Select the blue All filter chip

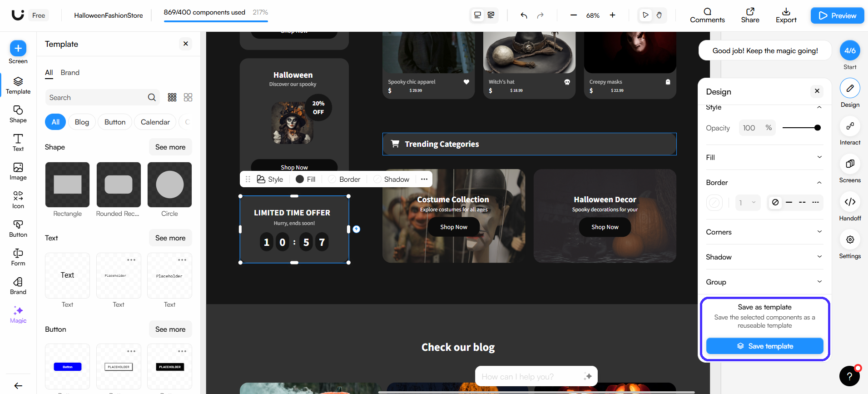click(x=55, y=122)
